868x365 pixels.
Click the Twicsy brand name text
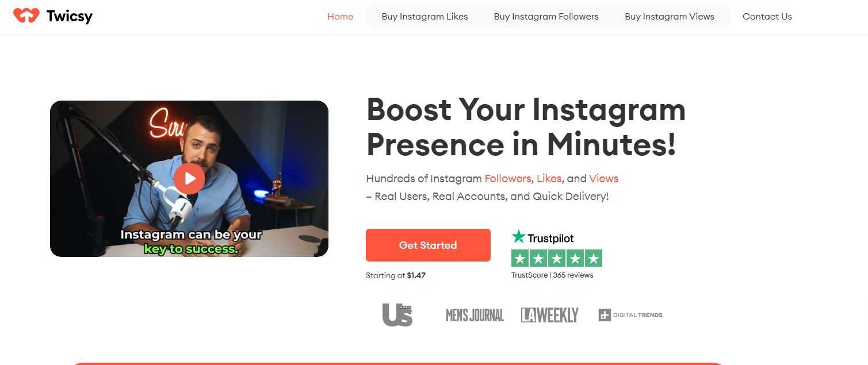pyautogui.click(x=69, y=16)
